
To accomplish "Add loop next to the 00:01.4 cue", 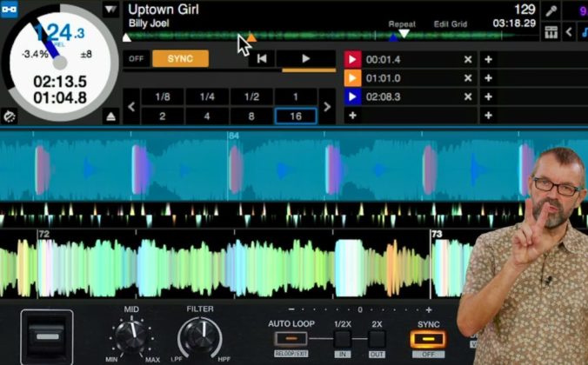I will click(488, 60).
